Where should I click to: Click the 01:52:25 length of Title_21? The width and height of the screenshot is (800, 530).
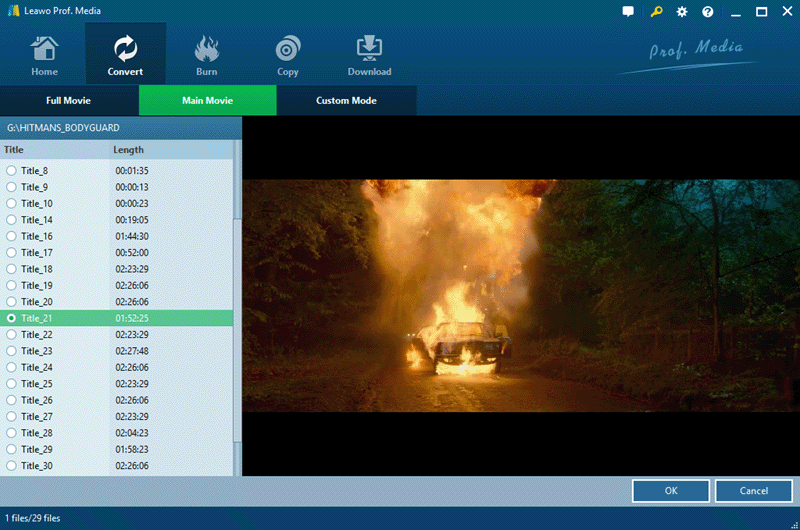(x=132, y=318)
